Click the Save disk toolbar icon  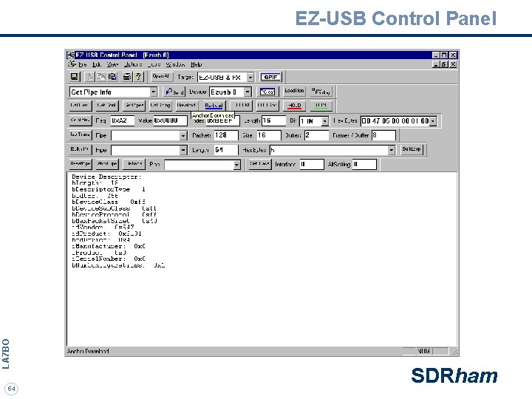tap(75, 77)
